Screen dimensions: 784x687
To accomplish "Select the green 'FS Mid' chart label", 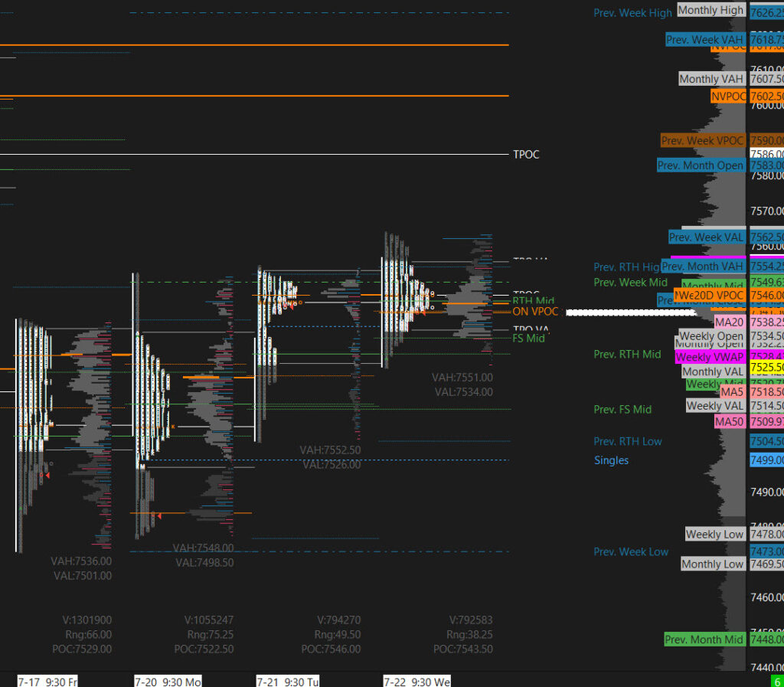I will tap(528, 339).
